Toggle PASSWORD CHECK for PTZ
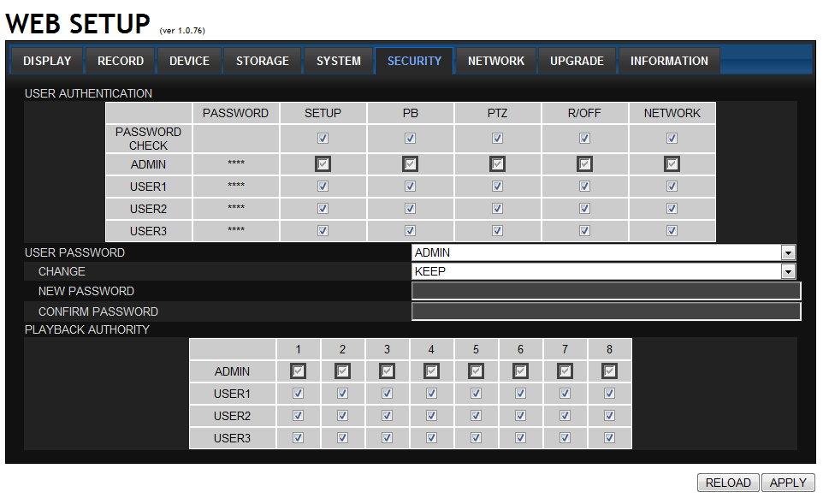The width and height of the screenshot is (823, 504). pos(497,138)
